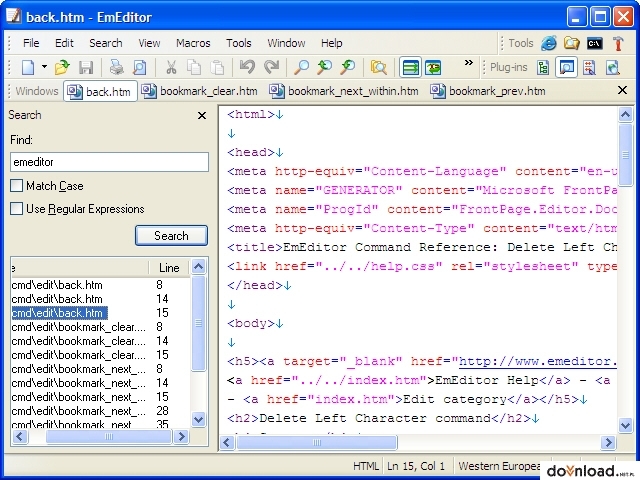The width and height of the screenshot is (640, 480).
Task: Undo last action arrow icon
Action: [x=247, y=67]
